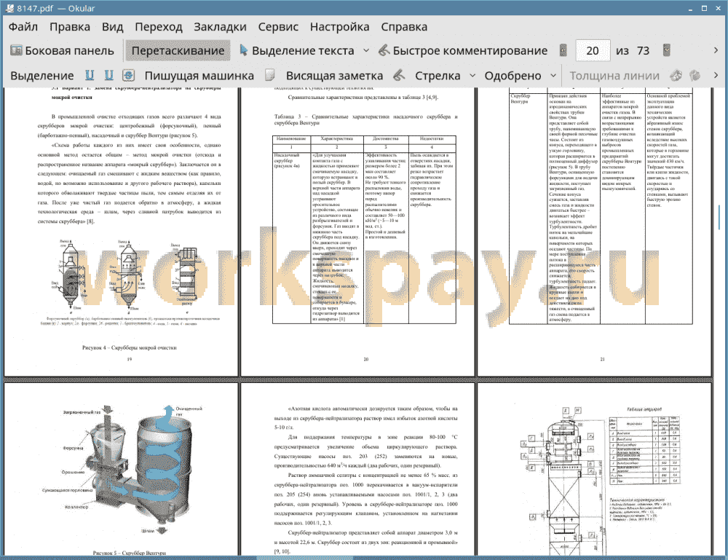Click the vertical scrollbar handle
728x560 pixels.
[x=719, y=217]
